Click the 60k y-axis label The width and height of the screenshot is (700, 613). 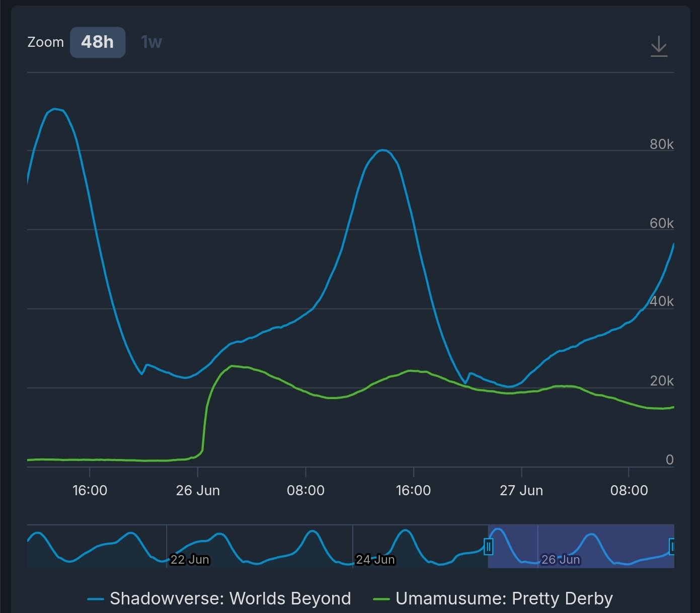click(661, 223)
